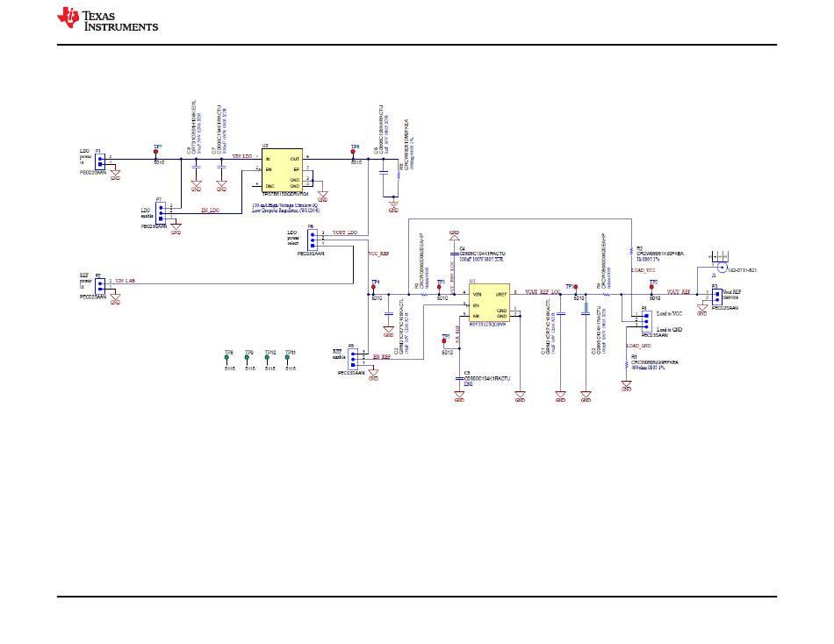Click the red TP4 test point

point(373,287)
